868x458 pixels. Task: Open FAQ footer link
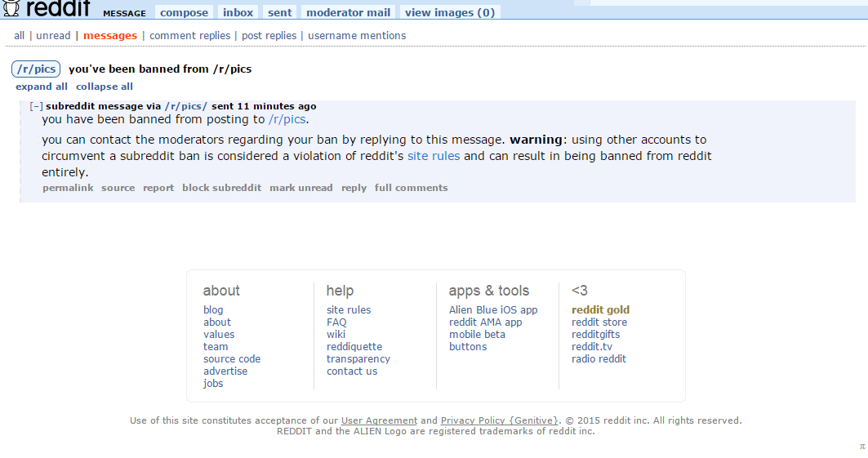click(x=336, y=322)
